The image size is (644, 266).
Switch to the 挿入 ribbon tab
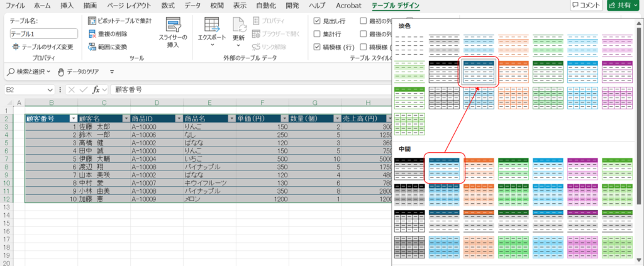click(x=67, y=6)
